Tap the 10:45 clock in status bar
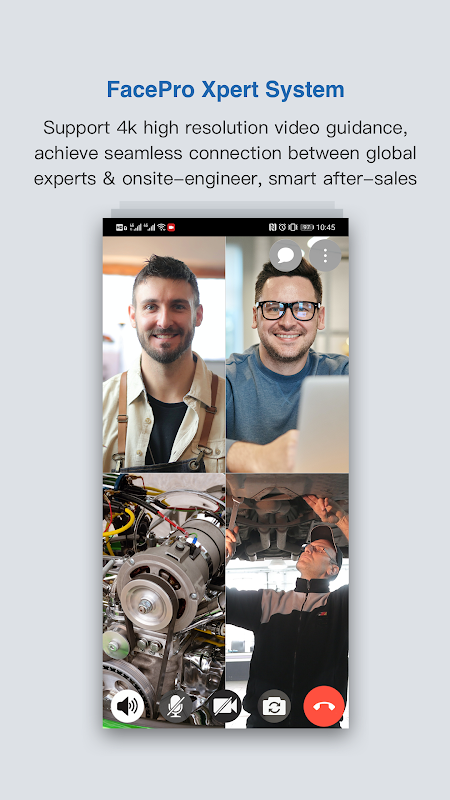This screenshot has width=450, height=800. point(326,228)
